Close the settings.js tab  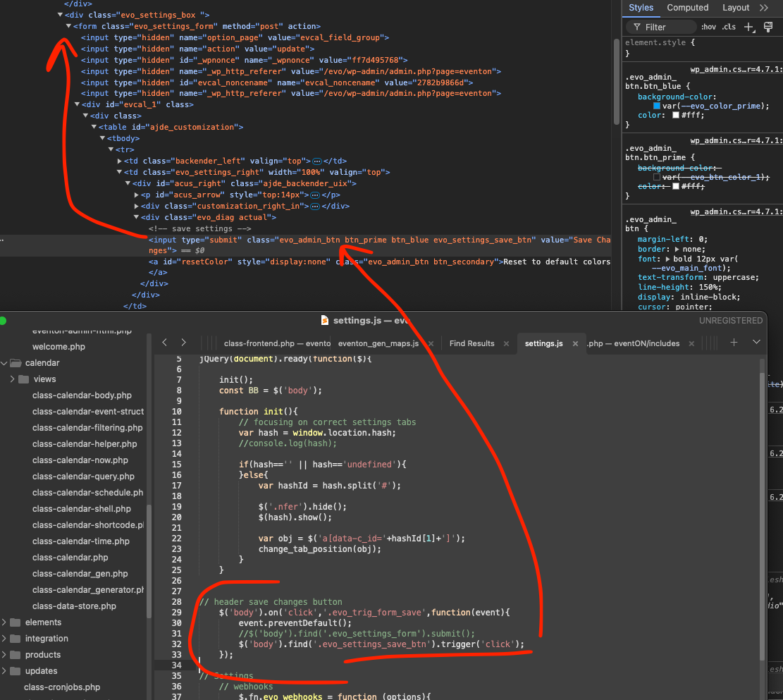click(575, 344)
